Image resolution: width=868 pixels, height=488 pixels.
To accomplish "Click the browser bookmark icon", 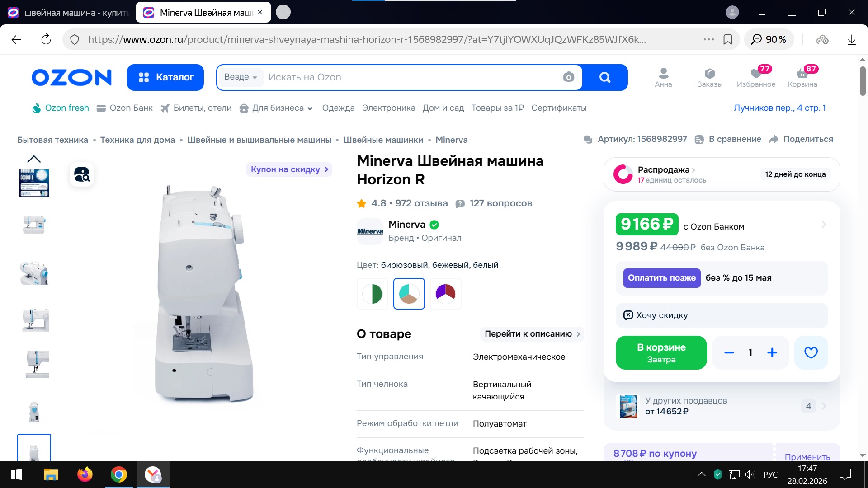I will click(x=728, y=39).
